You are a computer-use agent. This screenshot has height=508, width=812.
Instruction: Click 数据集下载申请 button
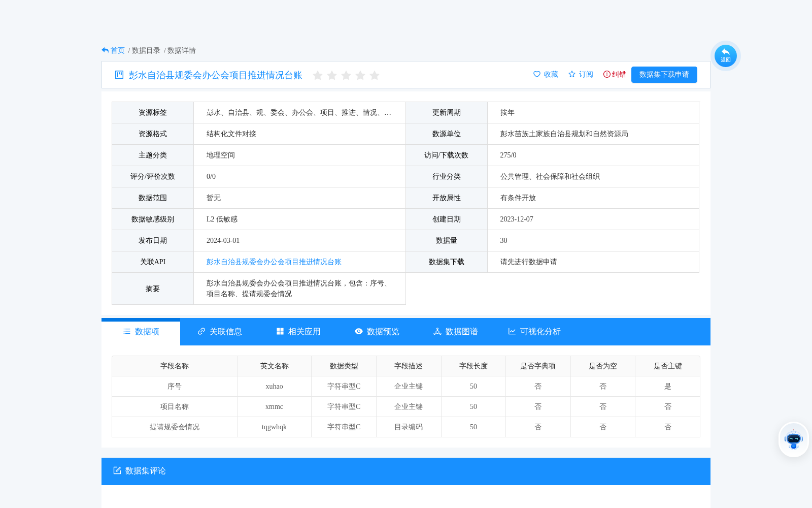(664, 74)
